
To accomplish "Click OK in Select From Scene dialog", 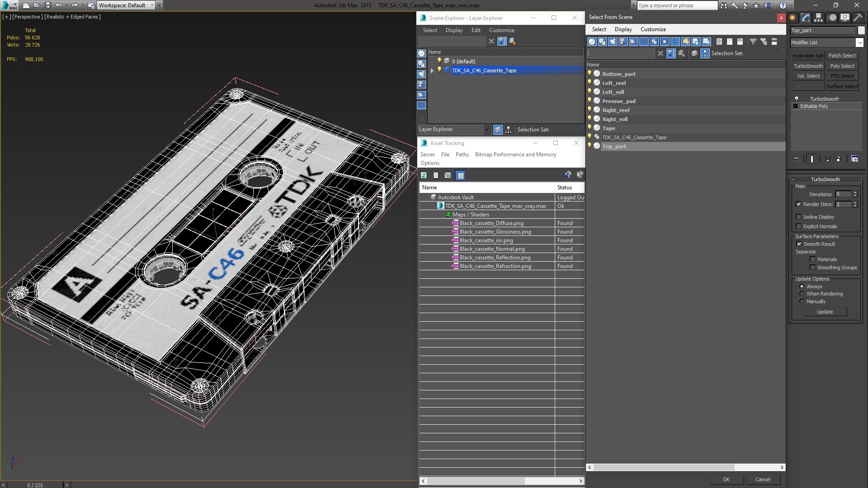I will pyautogui.click(x=726, y=479).
